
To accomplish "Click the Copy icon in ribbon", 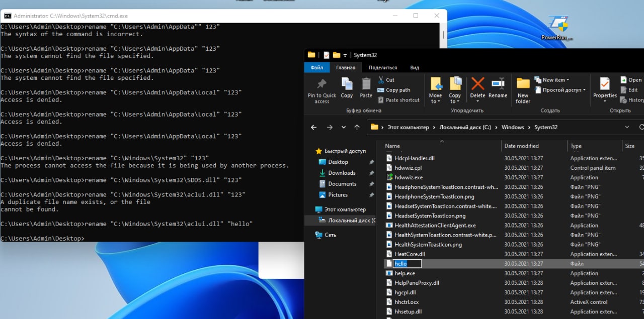I will pos(347,84).
